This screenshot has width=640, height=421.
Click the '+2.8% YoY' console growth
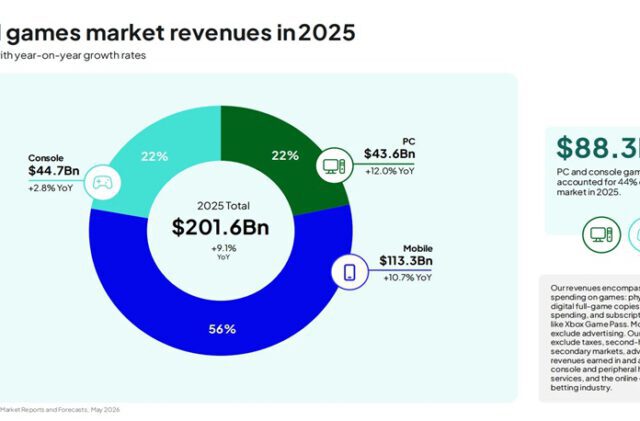pyautogui.click(x=51, y=188)
